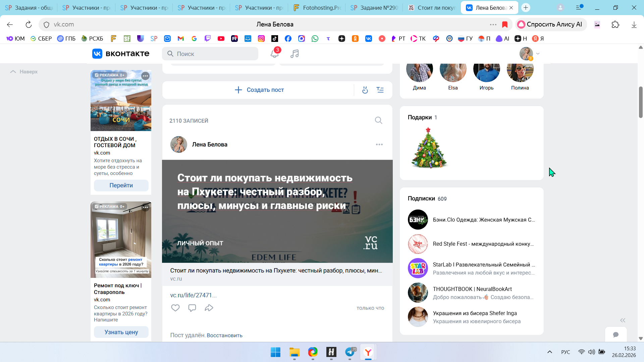Click the clap/reaction icon beside Create post

tap(365, 90)
